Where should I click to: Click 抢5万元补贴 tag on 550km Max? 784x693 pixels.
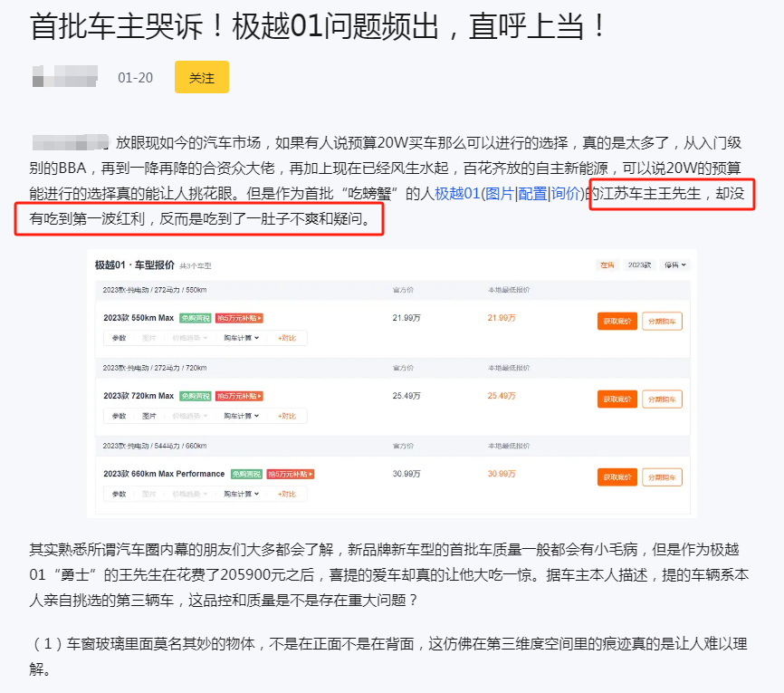coord(239,318)
